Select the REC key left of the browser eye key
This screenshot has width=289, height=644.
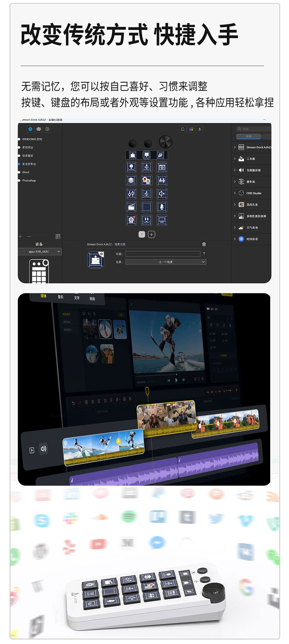pos(146,167)
